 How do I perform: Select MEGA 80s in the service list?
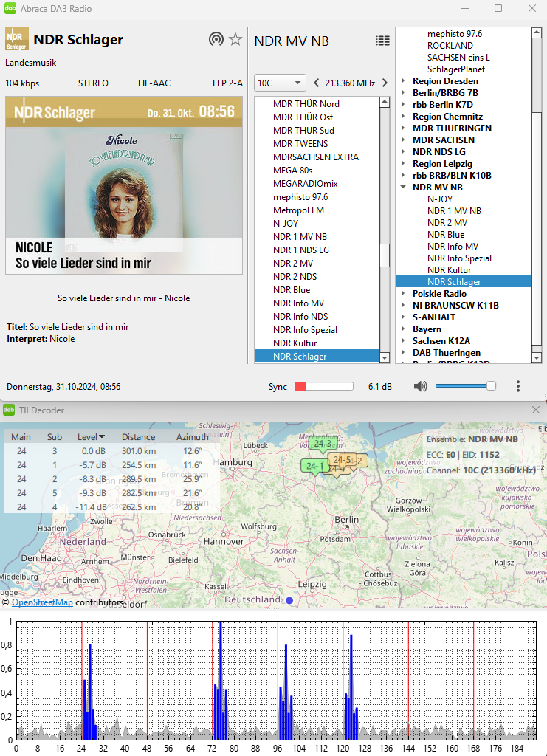292,171
